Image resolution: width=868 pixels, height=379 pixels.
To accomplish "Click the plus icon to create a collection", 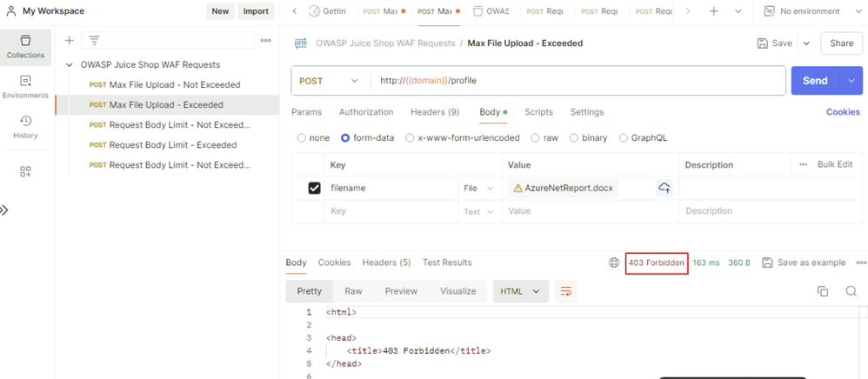I will tap(69, 41).
